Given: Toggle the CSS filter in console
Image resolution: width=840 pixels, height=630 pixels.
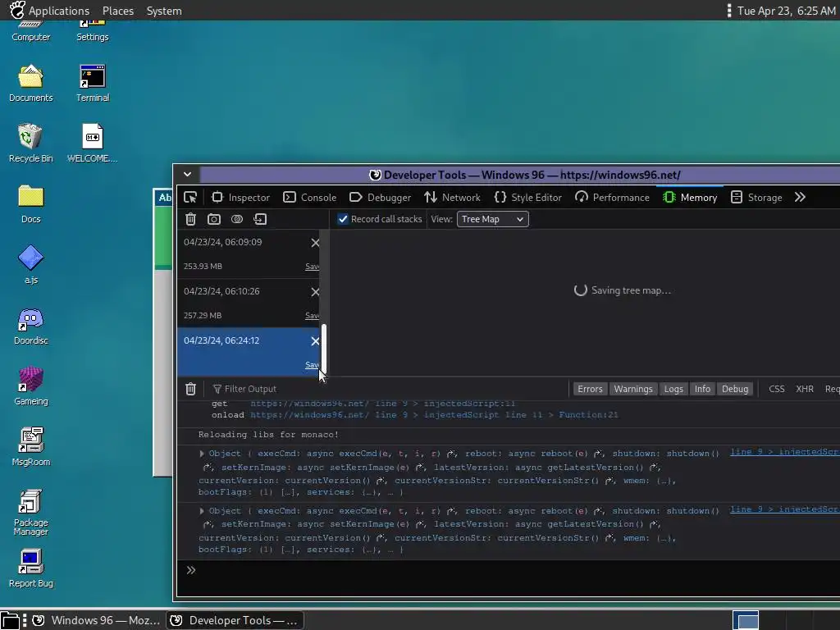Looking at the screenshot, I should [x=776, y=389].
